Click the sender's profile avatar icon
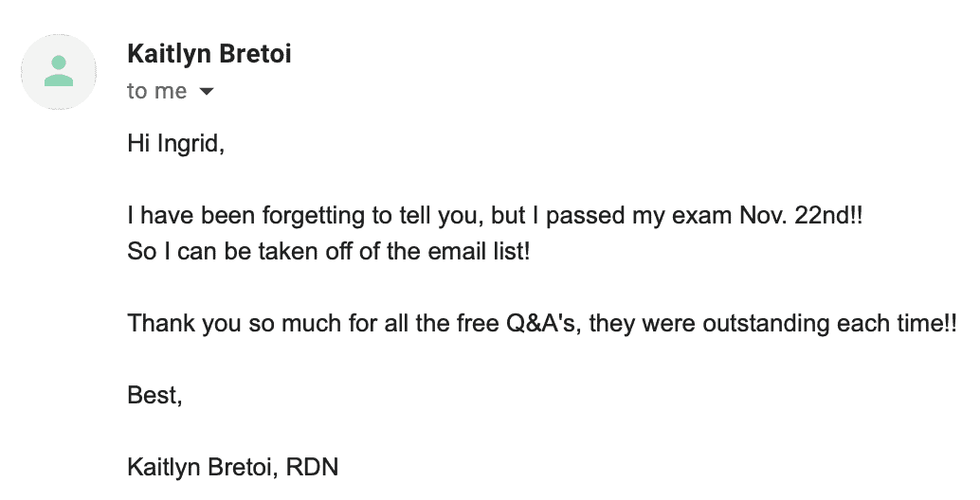 click(59, 72)
